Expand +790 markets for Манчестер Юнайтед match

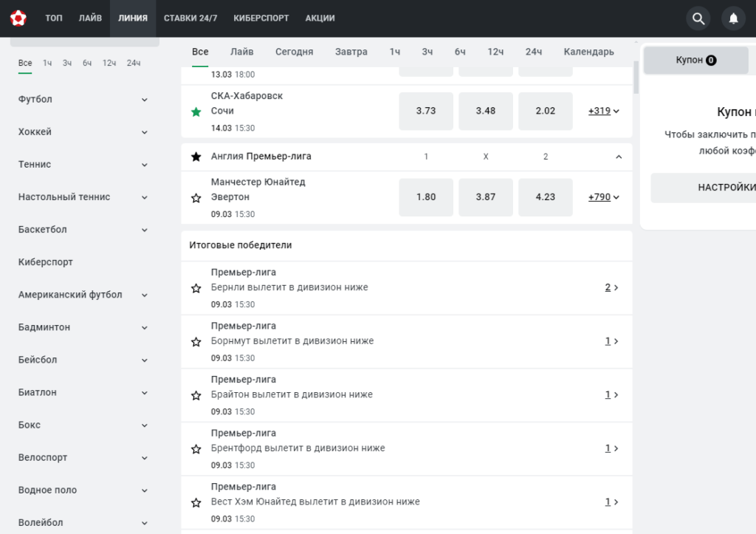click(x=604, y=196)
